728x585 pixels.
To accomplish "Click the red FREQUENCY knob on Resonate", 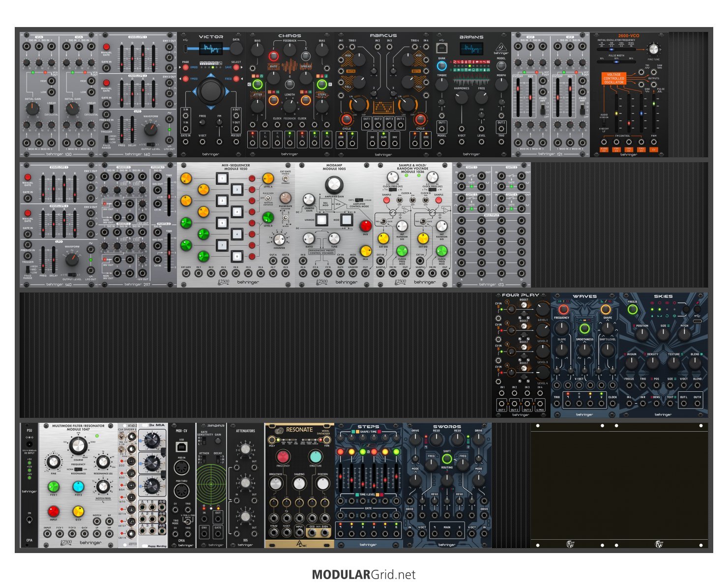I will (x=283, y=456).
